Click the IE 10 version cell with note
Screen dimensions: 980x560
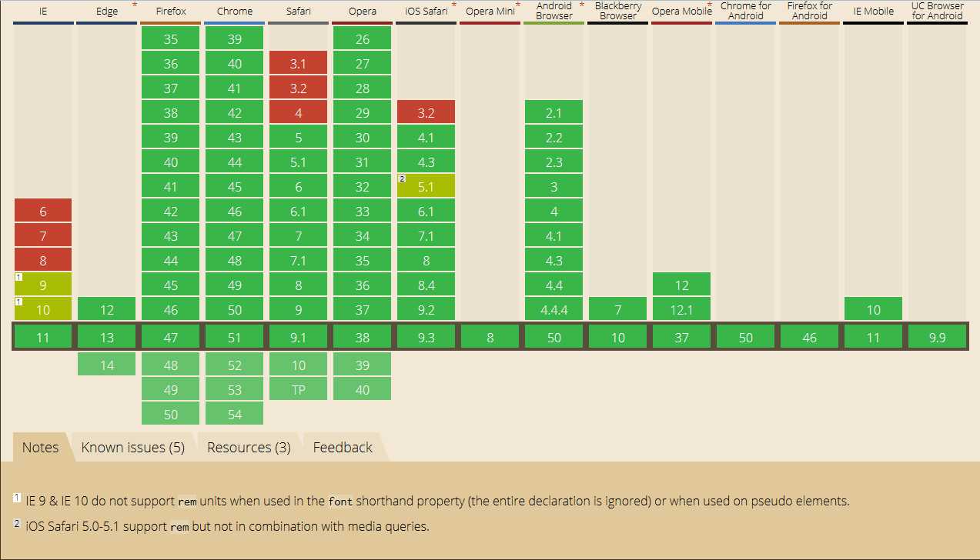pos(43,310)
